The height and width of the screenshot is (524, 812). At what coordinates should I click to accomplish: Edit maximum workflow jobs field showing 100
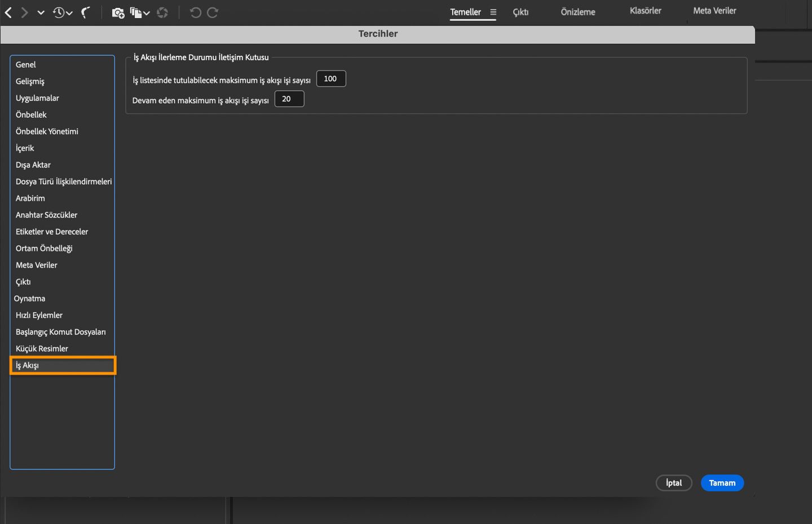(331, 79)
